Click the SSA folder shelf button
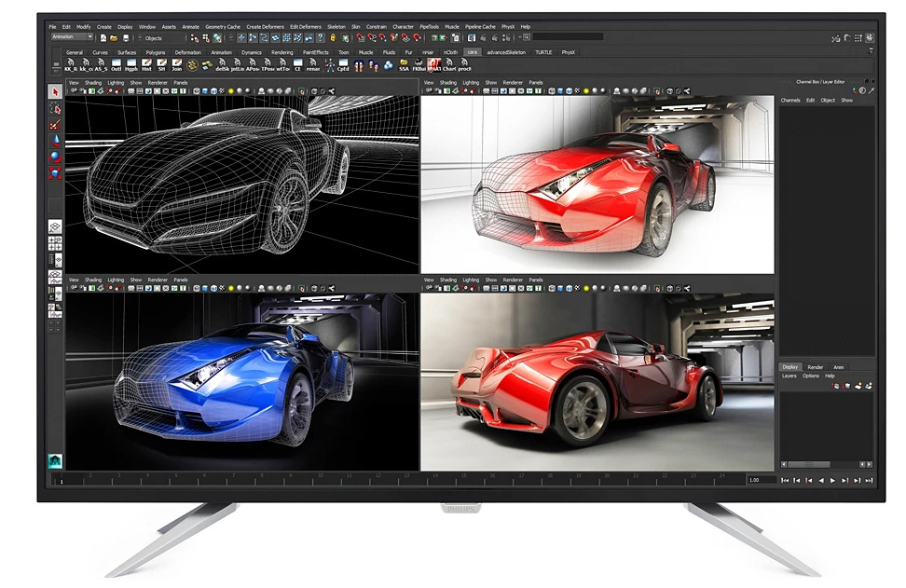The image size is (906, 588). [x=404, y=64]
